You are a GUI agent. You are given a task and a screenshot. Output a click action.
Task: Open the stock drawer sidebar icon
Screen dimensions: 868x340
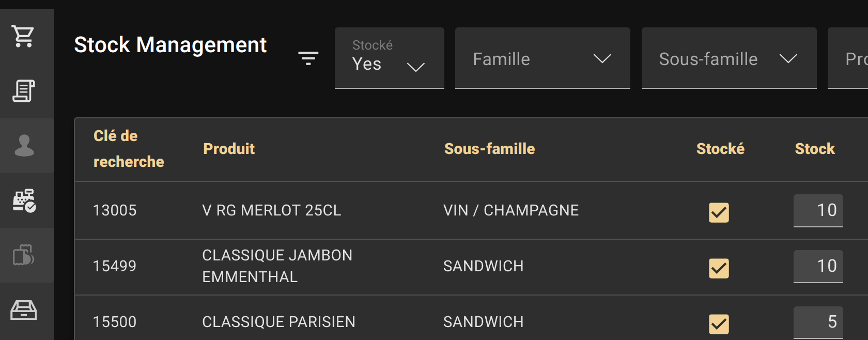click(24, 310)
